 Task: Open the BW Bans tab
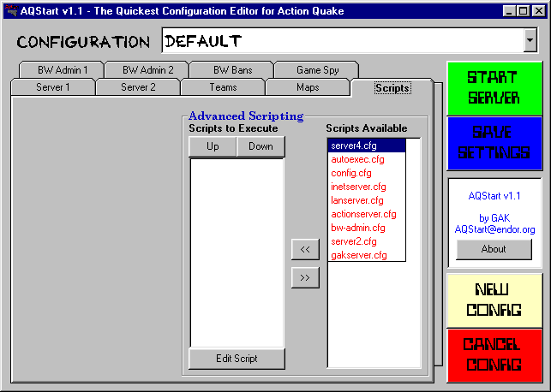pos(232,70)
